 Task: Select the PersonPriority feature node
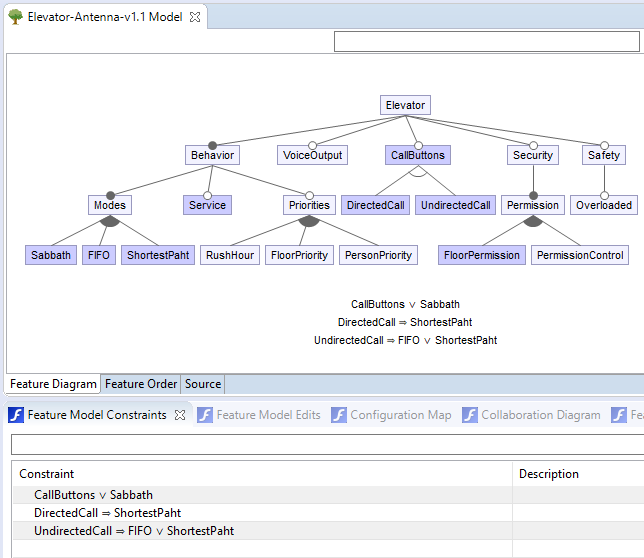tap(378, 255)
